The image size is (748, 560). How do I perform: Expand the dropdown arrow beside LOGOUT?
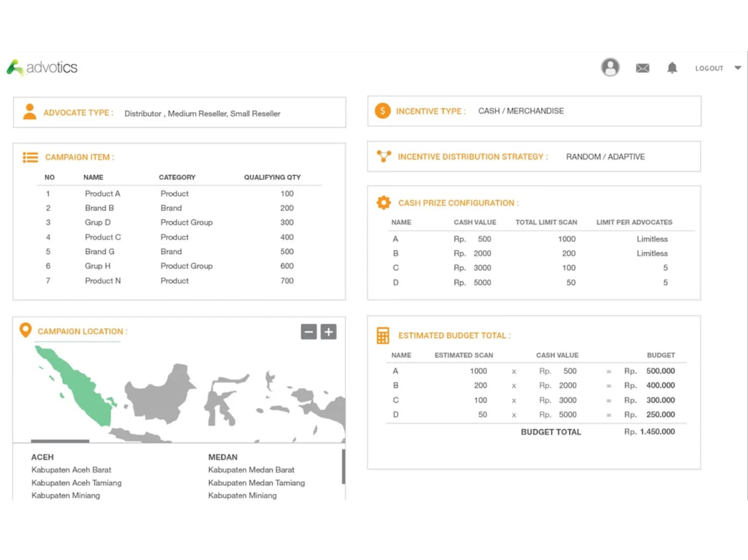coord(738,68)
